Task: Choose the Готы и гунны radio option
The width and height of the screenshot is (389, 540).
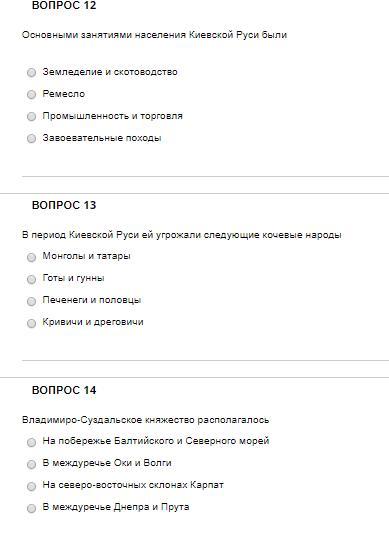Action: (31, 279)
